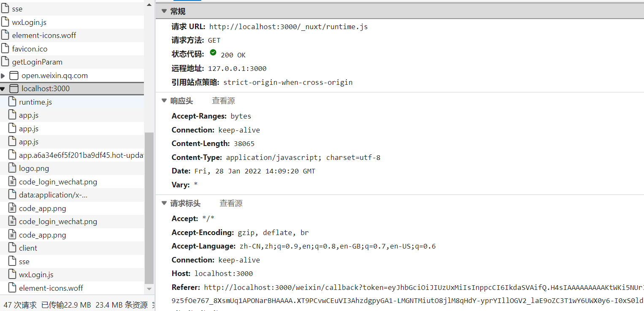The height and width of the screenshot is (311, 644).
Task: Expand the open.weixin.qq.com frame group
Action: pyautogui.click(x=3, y=76)
